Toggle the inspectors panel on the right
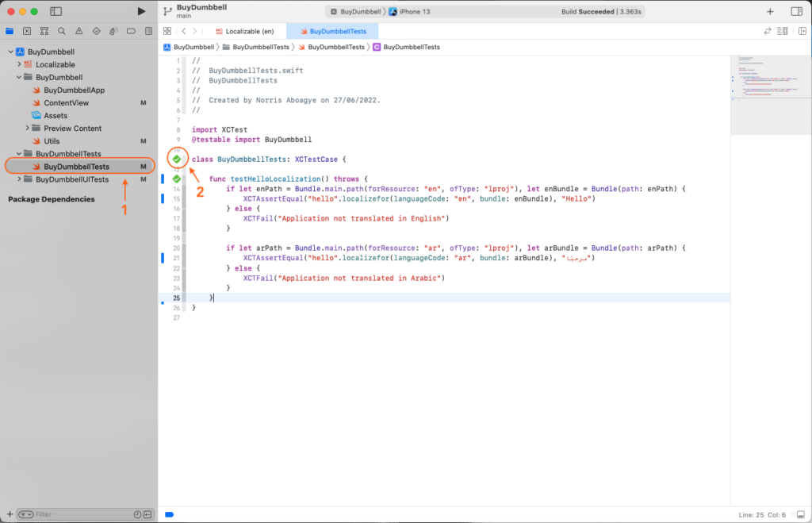812x523 pixels. (796, 11)
